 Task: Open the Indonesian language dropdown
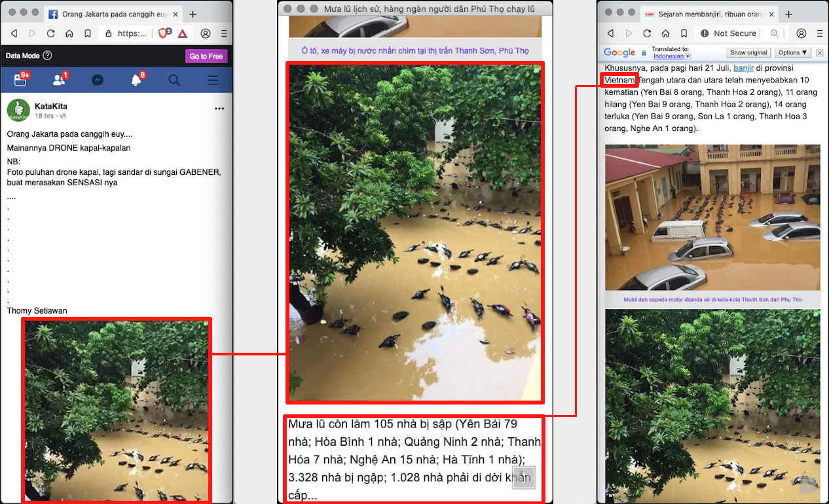click(688, 57)
